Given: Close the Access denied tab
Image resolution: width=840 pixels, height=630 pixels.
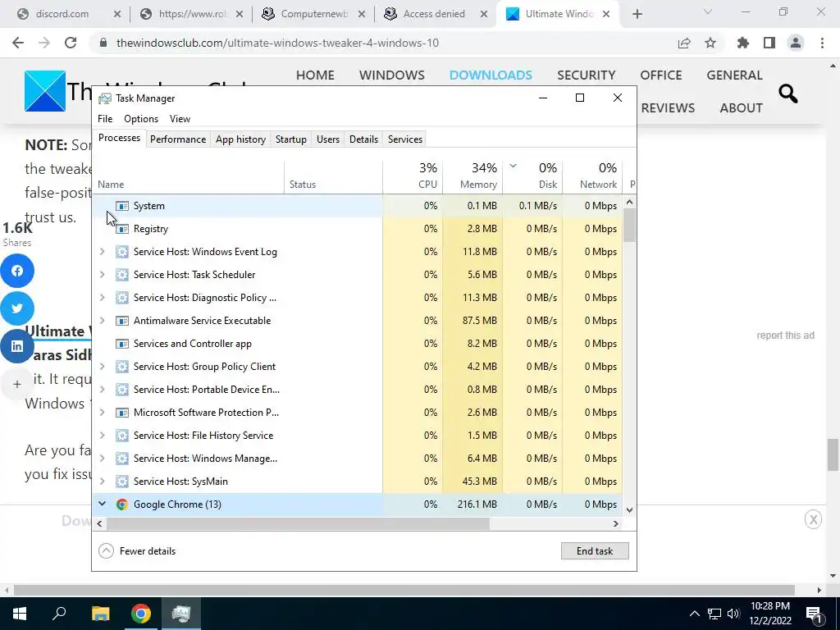Looking at the screenshot, I should [x=484, y=14].
